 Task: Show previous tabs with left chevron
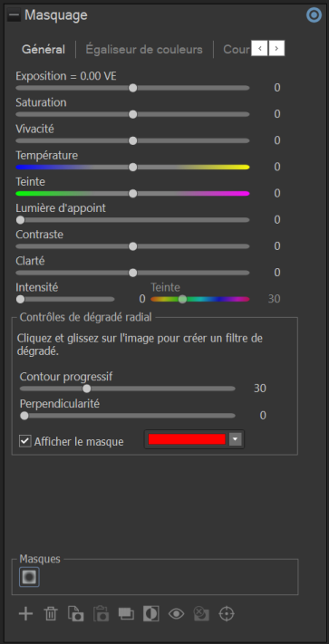(x=259, y=49)
